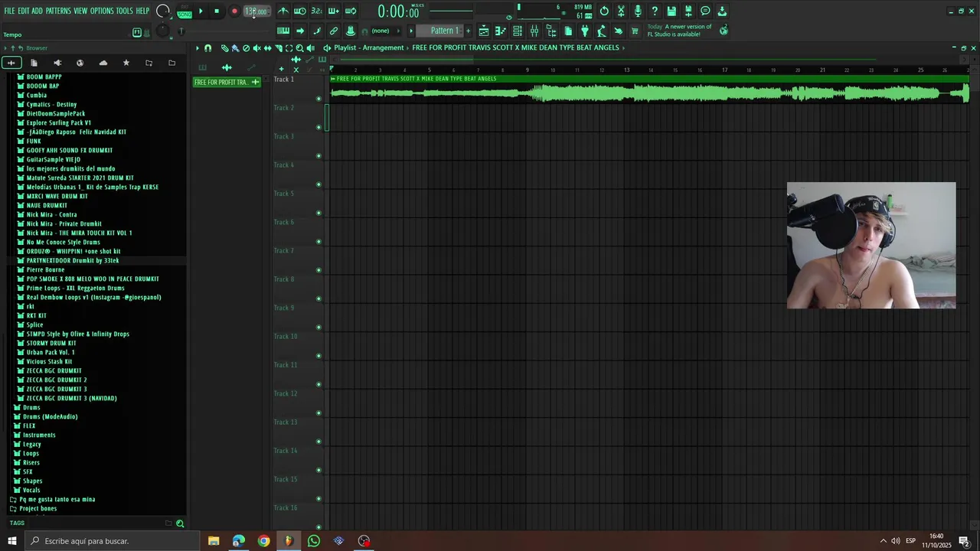Viewport: 980px width, 551px height.
Task: Click FREE FOR PROFIT TRA... clip in picker
Action: click(227, 82)
